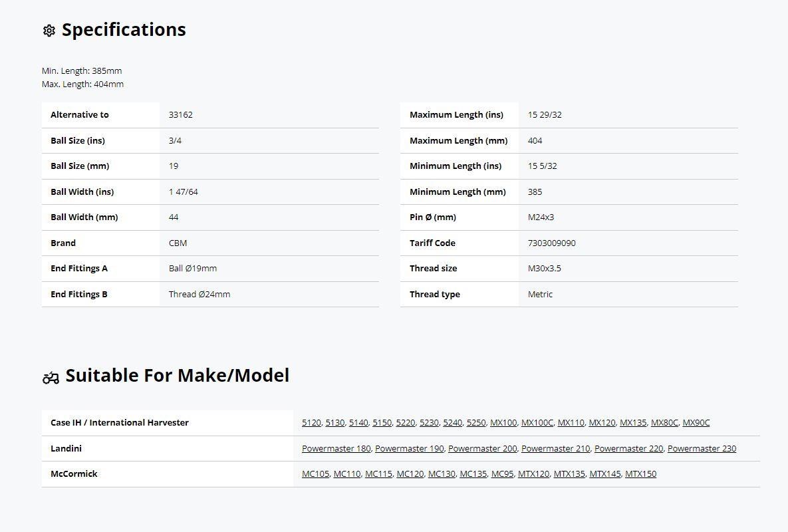The image size is (788, 532).
Task: Open the MTX150 model link
Action: [x=641, y=473]
